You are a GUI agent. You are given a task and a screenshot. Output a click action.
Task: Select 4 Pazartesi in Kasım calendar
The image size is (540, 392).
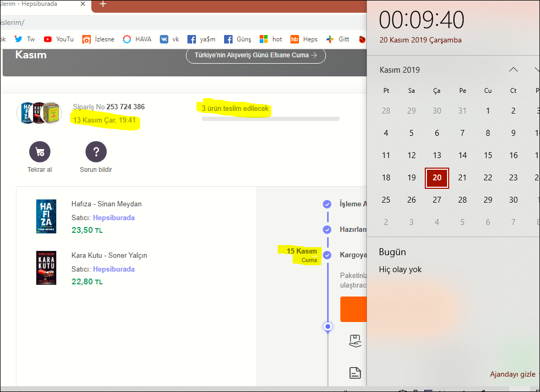coord(385,133)
